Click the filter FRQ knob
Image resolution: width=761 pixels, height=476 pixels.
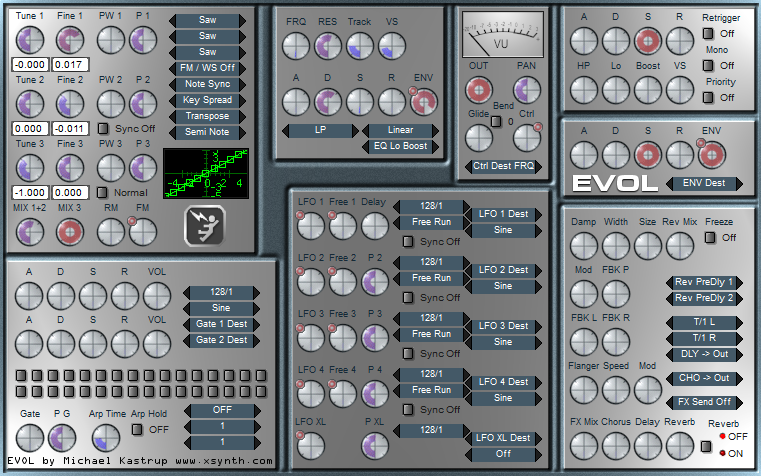tap(296, 44)
